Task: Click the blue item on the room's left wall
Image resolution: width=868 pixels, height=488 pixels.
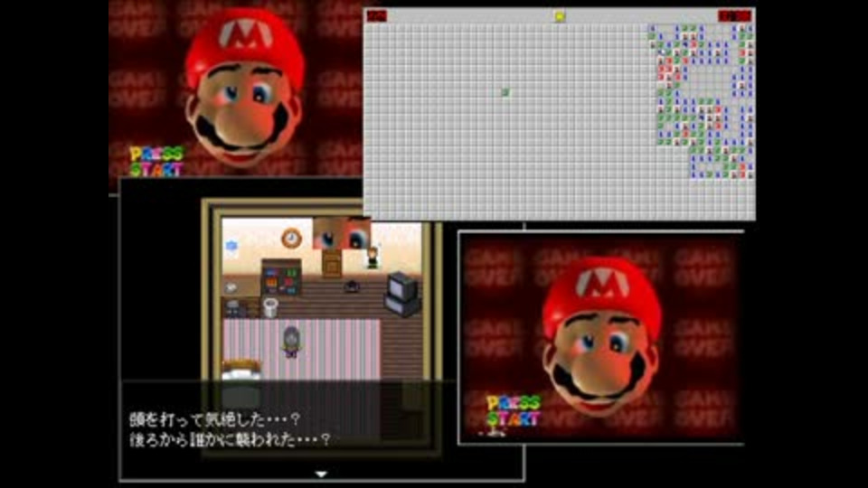Action: (x=231, y=246)
